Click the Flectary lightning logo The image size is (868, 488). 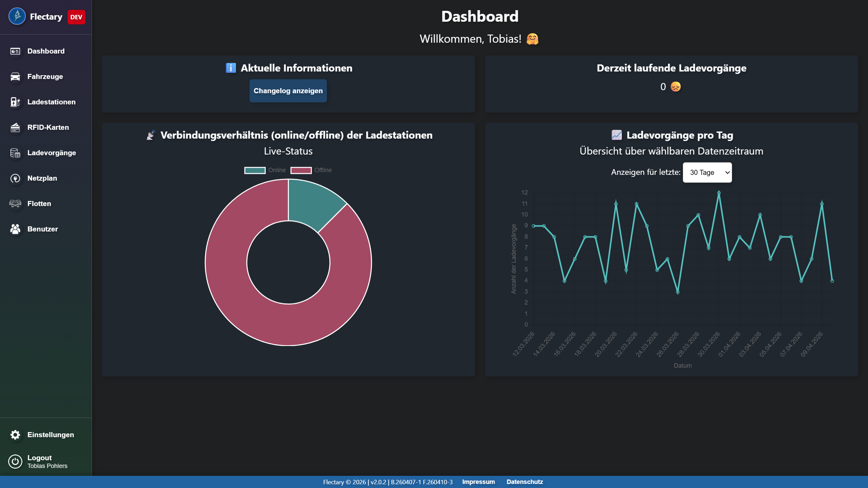click(17, 16)
